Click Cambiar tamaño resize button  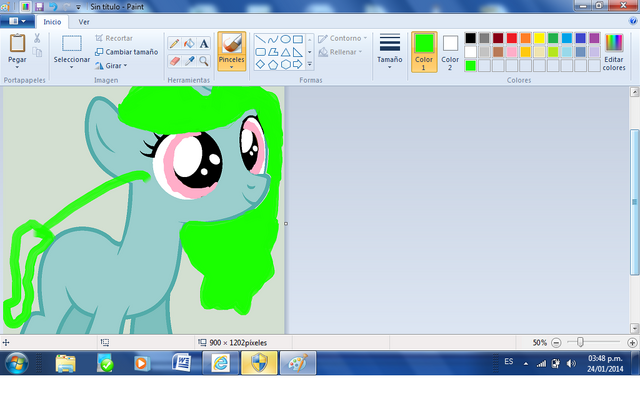127,52
